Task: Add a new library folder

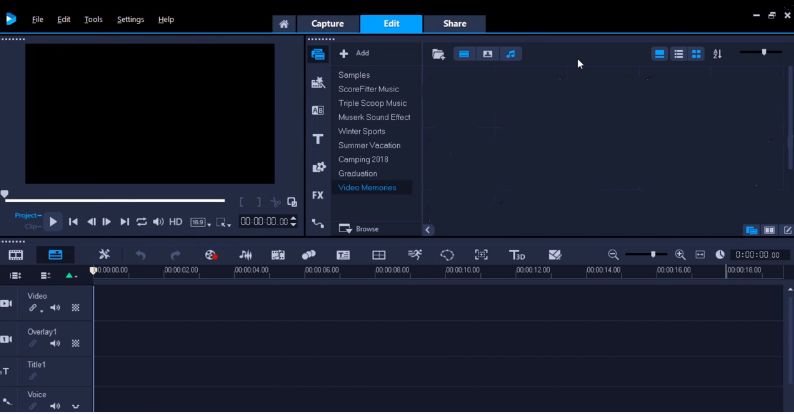Action: (354, 53)
